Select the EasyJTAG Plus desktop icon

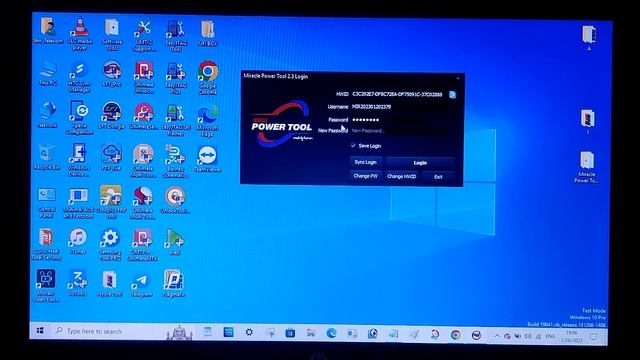point(176,78)
